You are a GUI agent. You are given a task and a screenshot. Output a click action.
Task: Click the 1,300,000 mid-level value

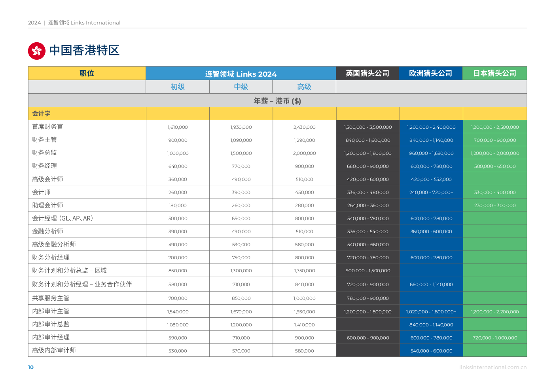(x=241, y=271)
